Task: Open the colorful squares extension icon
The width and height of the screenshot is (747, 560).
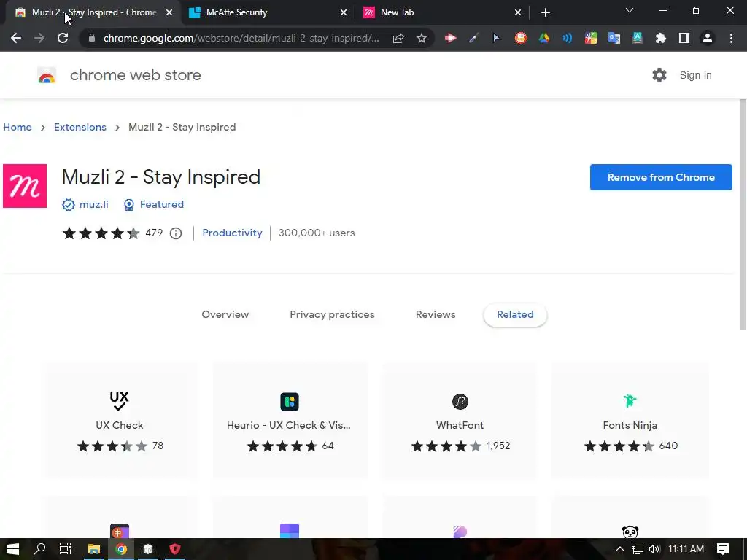Action: 591,38
